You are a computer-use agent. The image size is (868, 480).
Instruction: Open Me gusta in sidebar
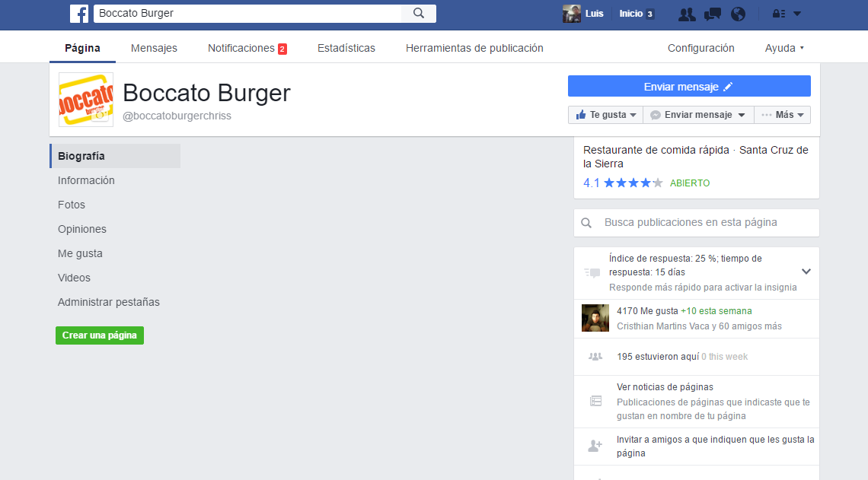80,253
